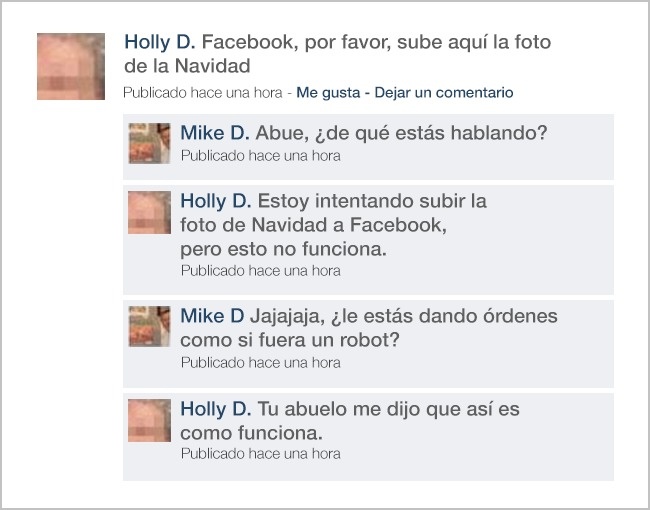This screenshot has width=650, height=510.
Task: Open Holly D. avatar on 'Estoy intentando' comment
Action: coord(149,212)
